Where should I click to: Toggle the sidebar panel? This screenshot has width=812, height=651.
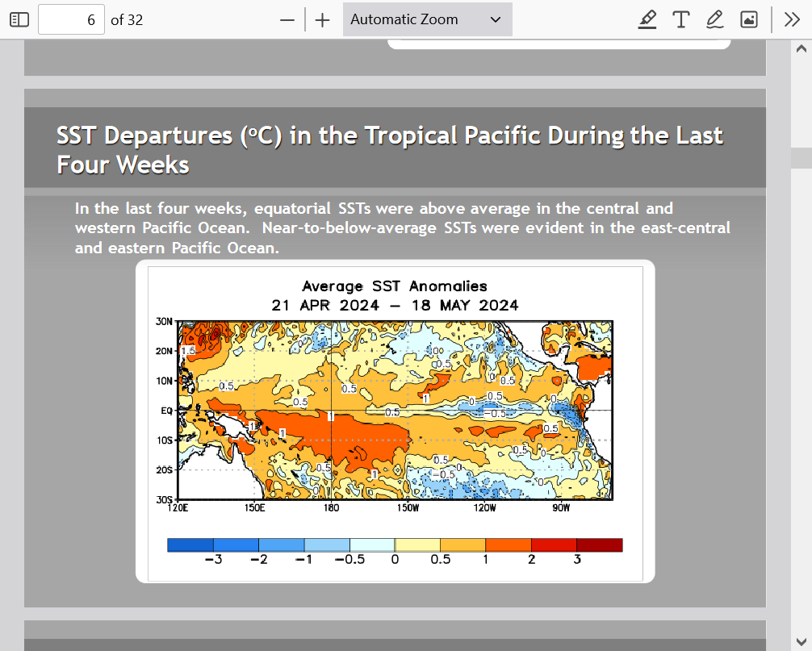[19, 19]
